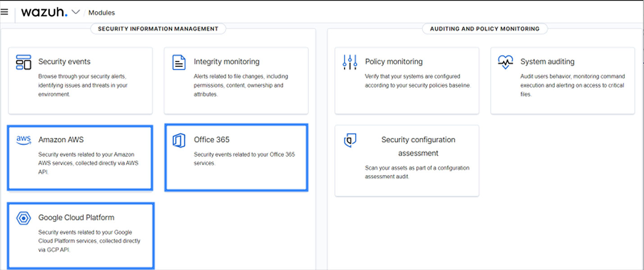Open the Security configuration assessment title

(x=418, y=146)
